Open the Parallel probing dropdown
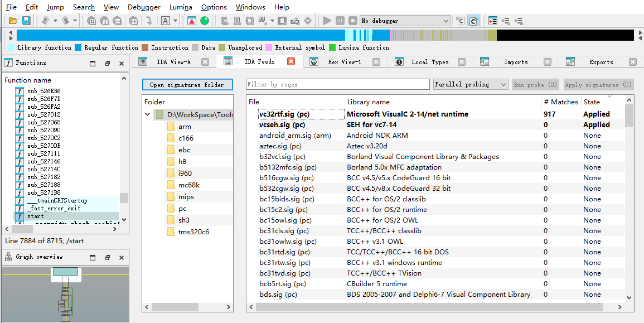Screen dimensions: 644x323 pyautogui.click(x=471, y=84)
